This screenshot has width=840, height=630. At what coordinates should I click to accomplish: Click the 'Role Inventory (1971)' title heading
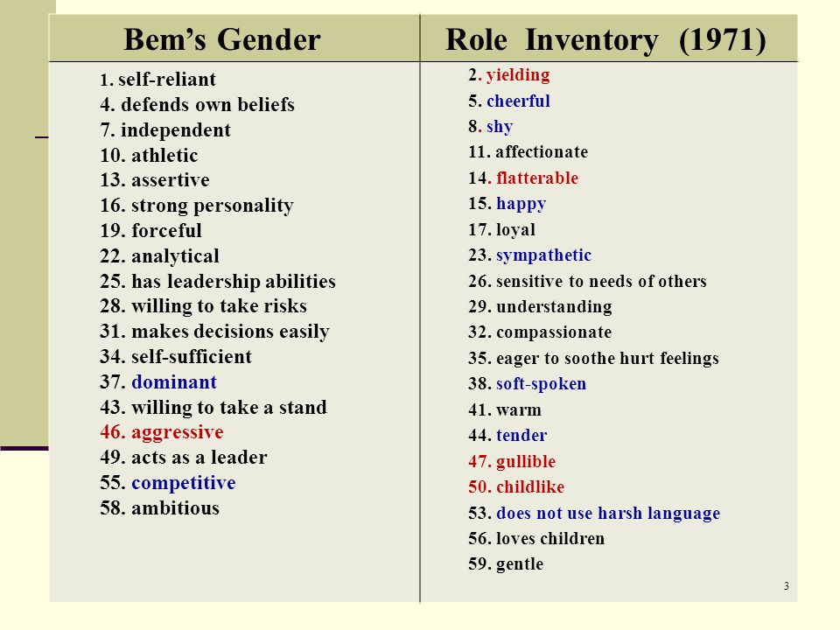pyautogui.click(x=605, y=40)
